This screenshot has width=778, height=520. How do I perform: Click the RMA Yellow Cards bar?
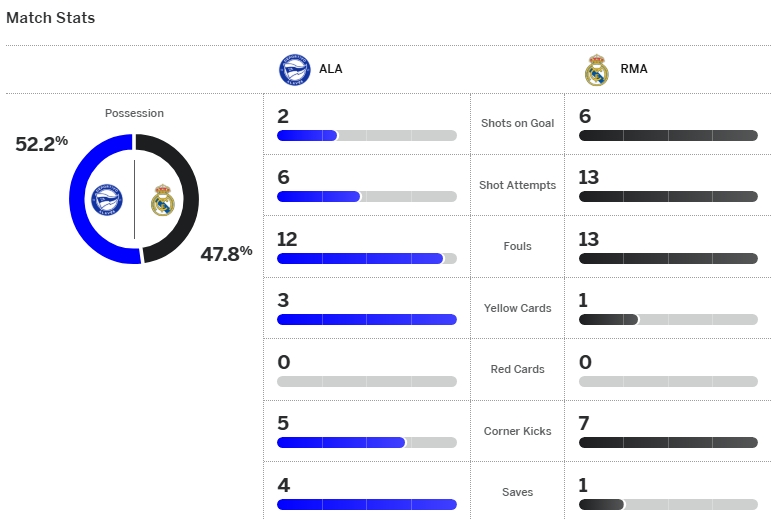click(608, 320)
